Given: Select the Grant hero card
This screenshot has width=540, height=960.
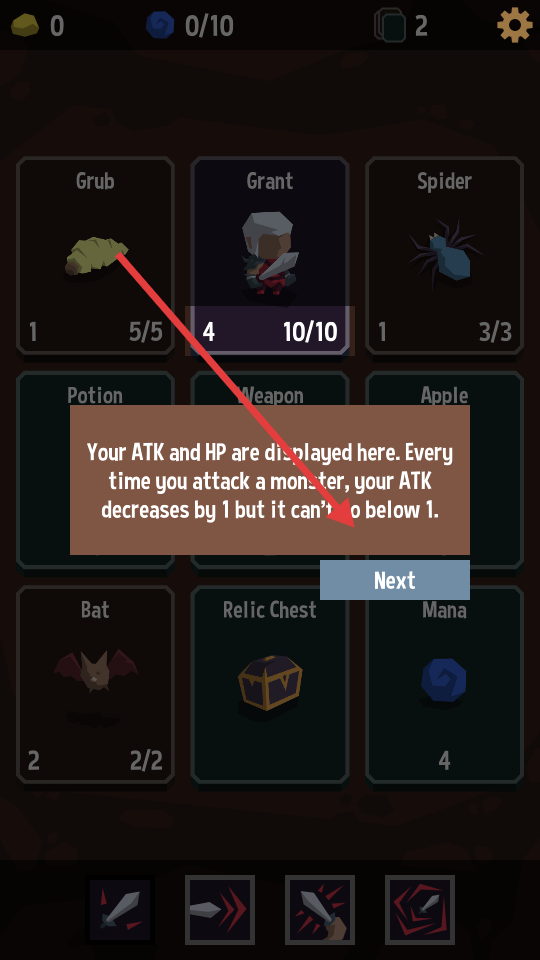Looking at the screenshot, I should [270, 256].
